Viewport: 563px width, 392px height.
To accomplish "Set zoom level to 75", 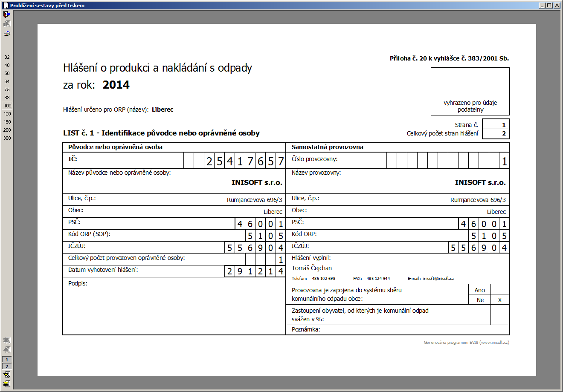I will (x=7, y=89).
